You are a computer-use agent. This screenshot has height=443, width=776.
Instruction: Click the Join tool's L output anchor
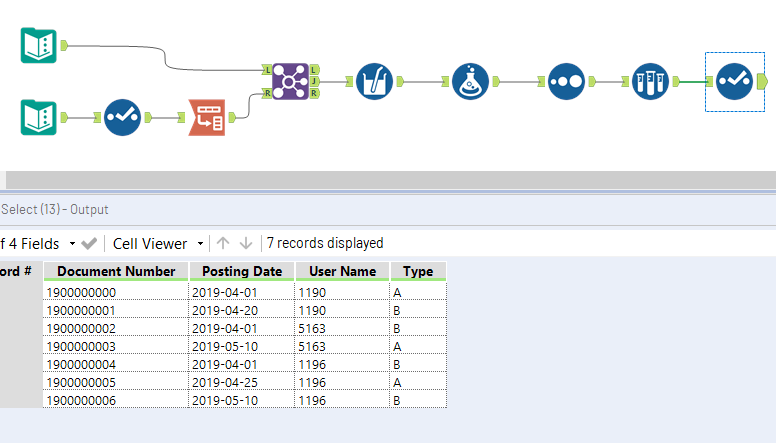[315, 69]
